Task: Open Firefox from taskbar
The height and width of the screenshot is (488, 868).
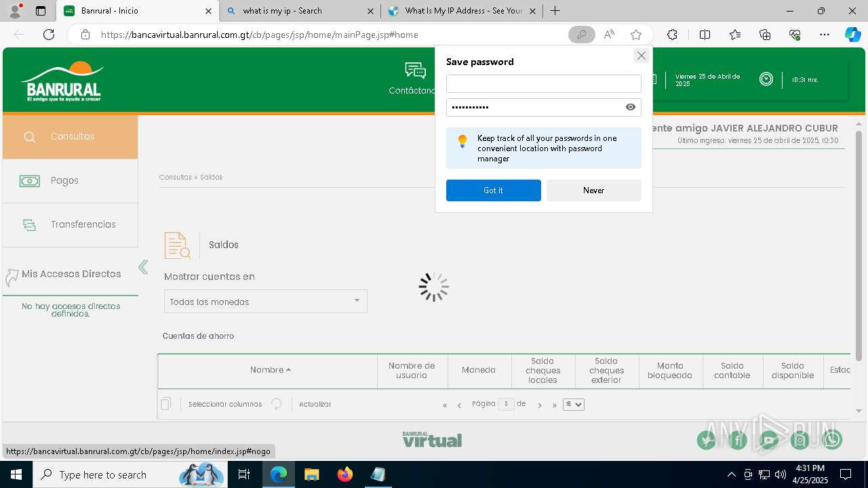Action: click(345, 474)
